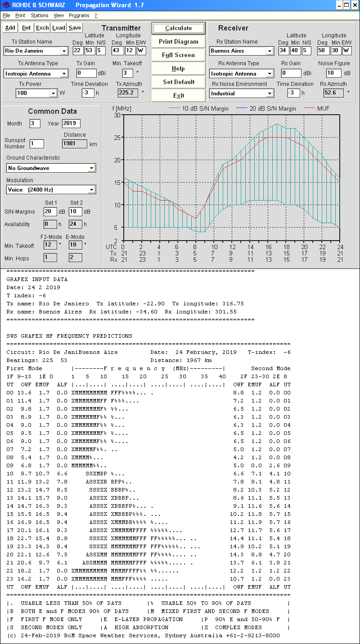Expand the Ground Characteristic dropdown
The width and height of the screenshot is (360, 644).
[x=91, y=168]
